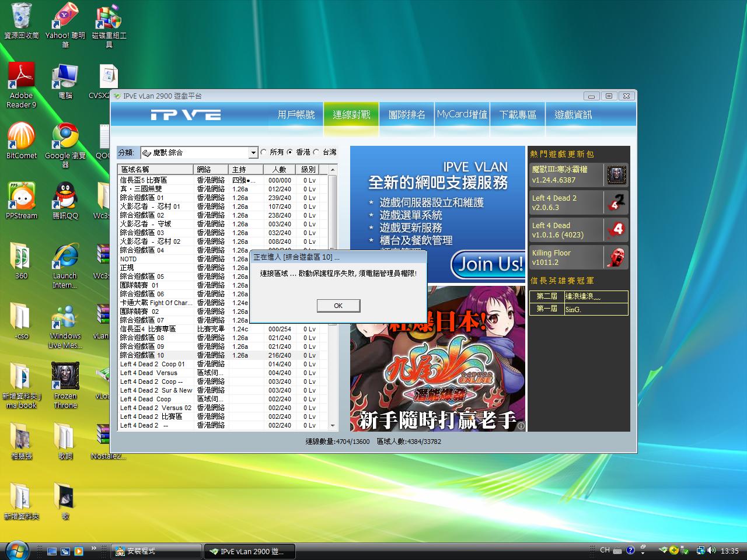
Task: Select the 香港 region radio button
Action: coord(290,152)
